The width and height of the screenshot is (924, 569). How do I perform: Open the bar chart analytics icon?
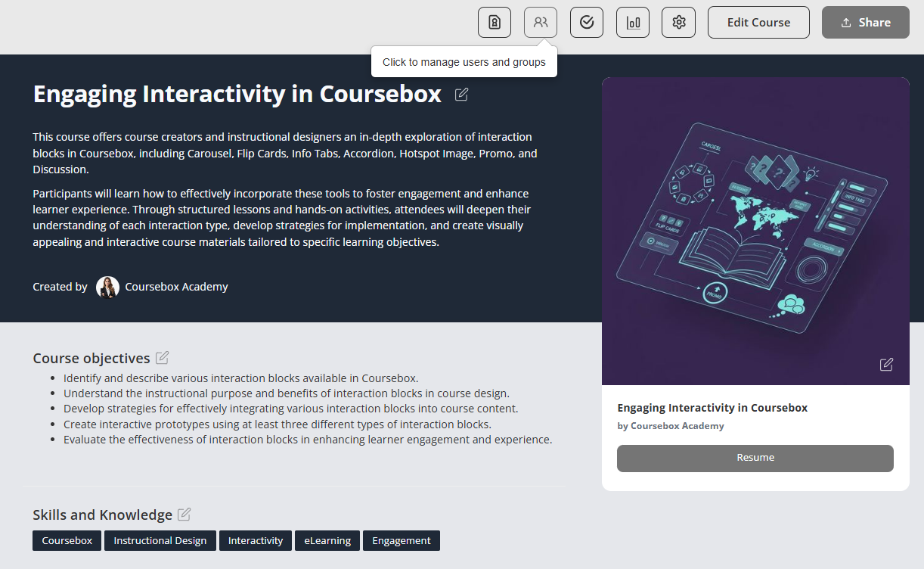click(633, 23)
